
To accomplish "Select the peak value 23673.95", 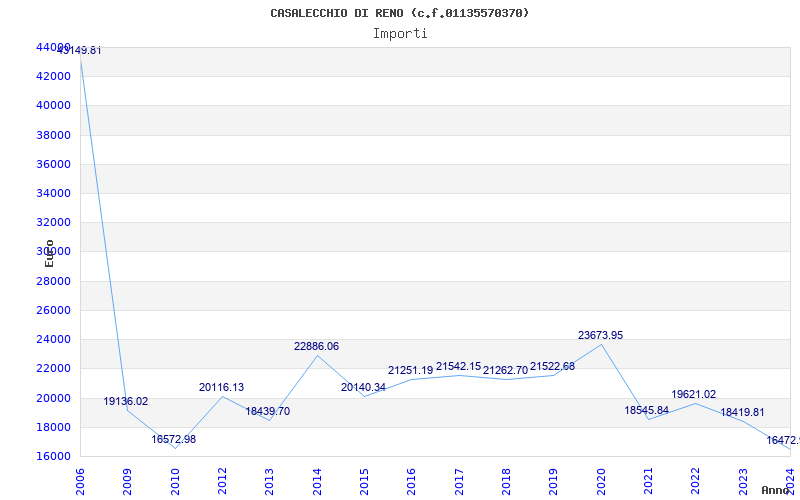I will click(x=601, y=335).
